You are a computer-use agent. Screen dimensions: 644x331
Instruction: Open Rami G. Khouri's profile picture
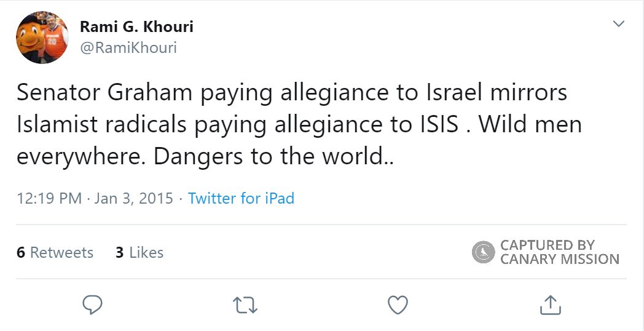[x=42, y=38]
